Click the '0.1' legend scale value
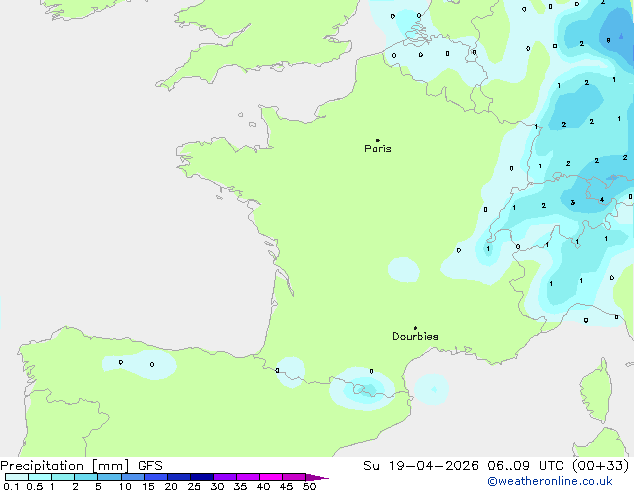Screen dimensions: 634x490 (x=11, y=486)
